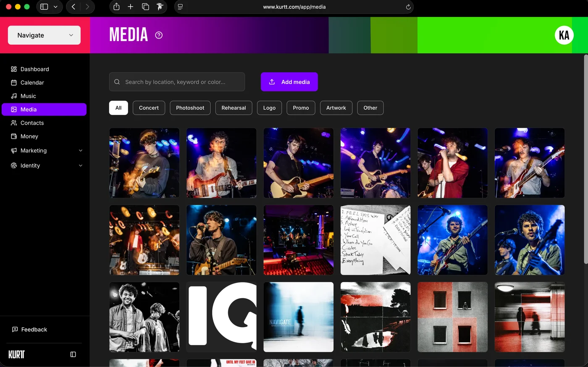Open the mixing console venue photo

click(x=299, y=240)
